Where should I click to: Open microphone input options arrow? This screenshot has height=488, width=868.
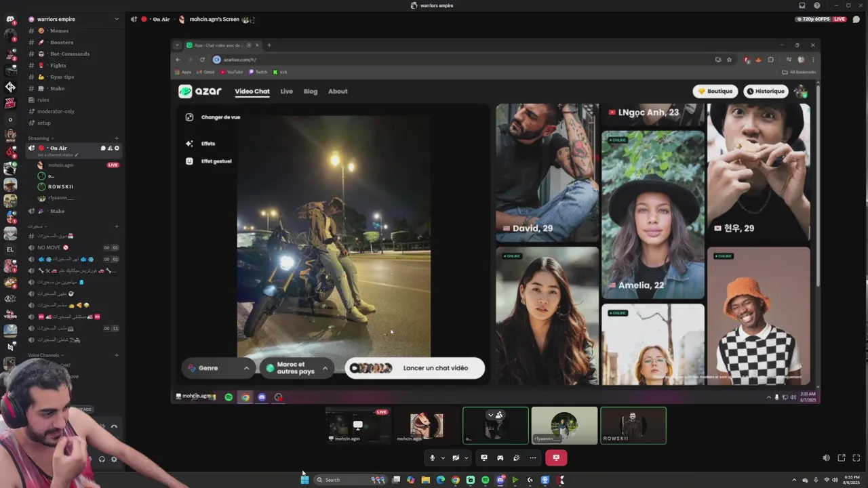pos(443,457)
